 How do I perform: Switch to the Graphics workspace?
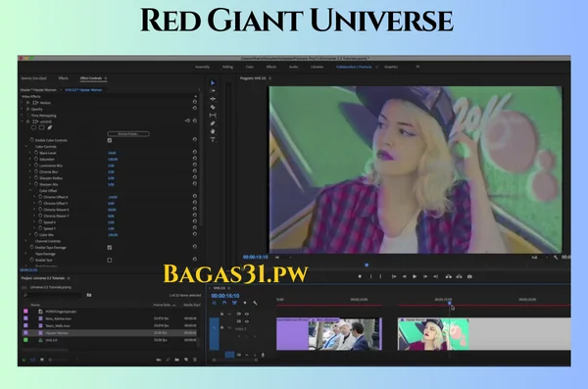pos(391,67)
